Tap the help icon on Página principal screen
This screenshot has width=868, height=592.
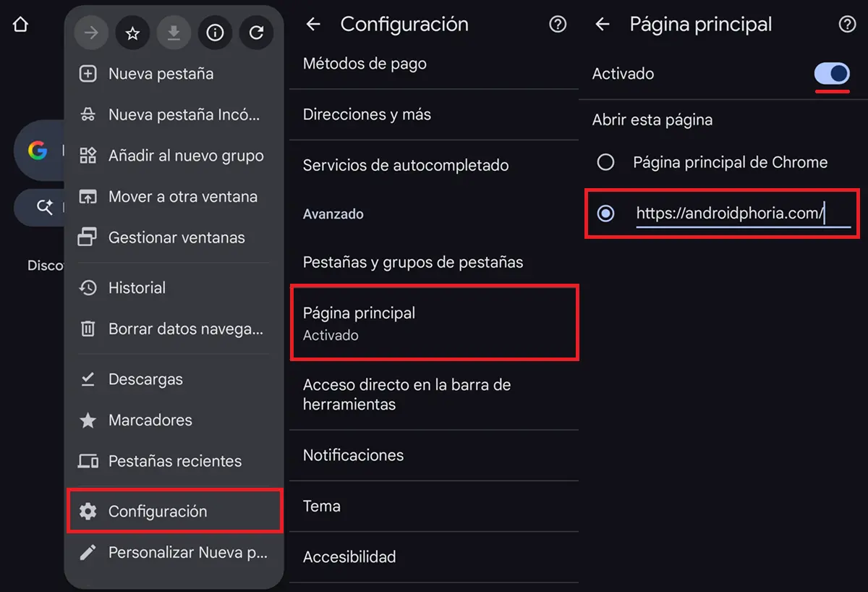[x=846, y=24]
